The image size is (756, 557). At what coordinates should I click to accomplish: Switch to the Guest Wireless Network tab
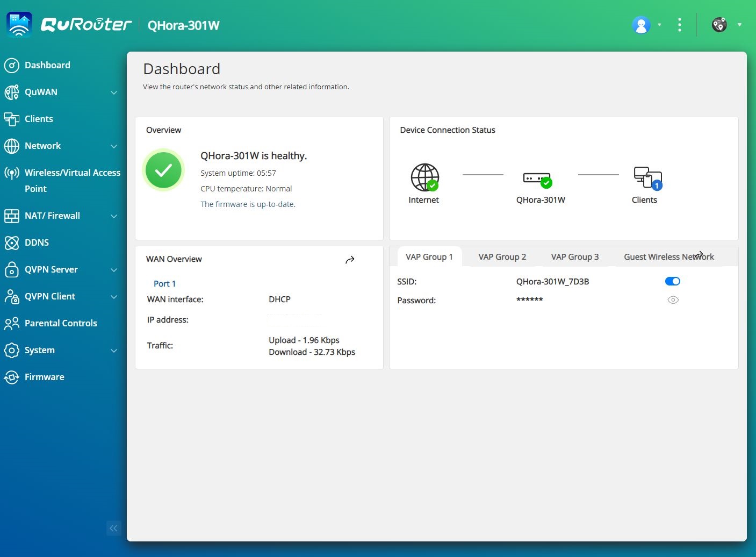669,257
